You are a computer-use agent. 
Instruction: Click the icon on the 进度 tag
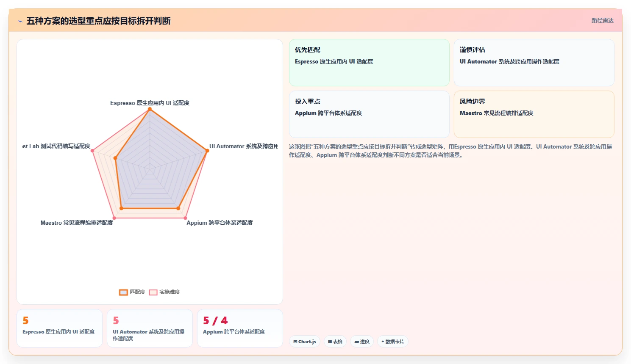pos(357,342)
